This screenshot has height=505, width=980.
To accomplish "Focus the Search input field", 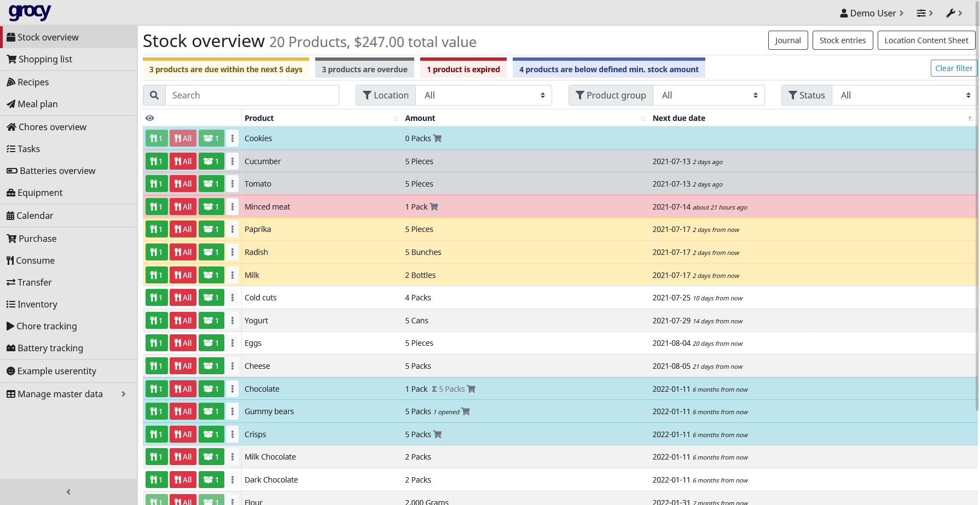I will [x=252, y=95].
